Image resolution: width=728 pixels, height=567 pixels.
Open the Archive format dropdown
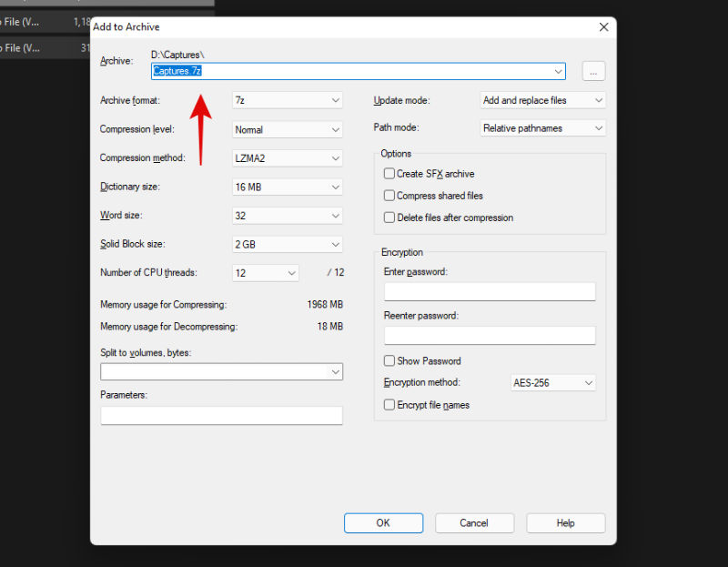(x=288, y=100)
